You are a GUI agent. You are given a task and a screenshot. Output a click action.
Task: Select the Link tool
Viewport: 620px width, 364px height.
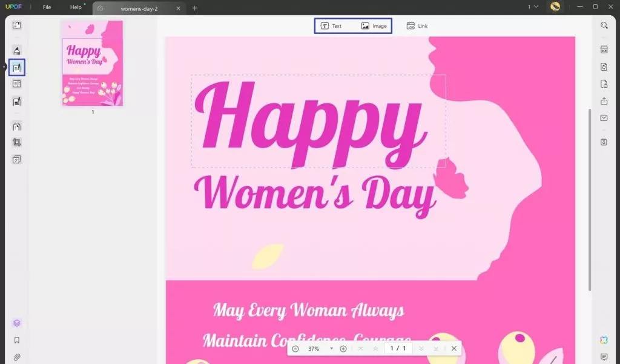click(x=417, y=26)
